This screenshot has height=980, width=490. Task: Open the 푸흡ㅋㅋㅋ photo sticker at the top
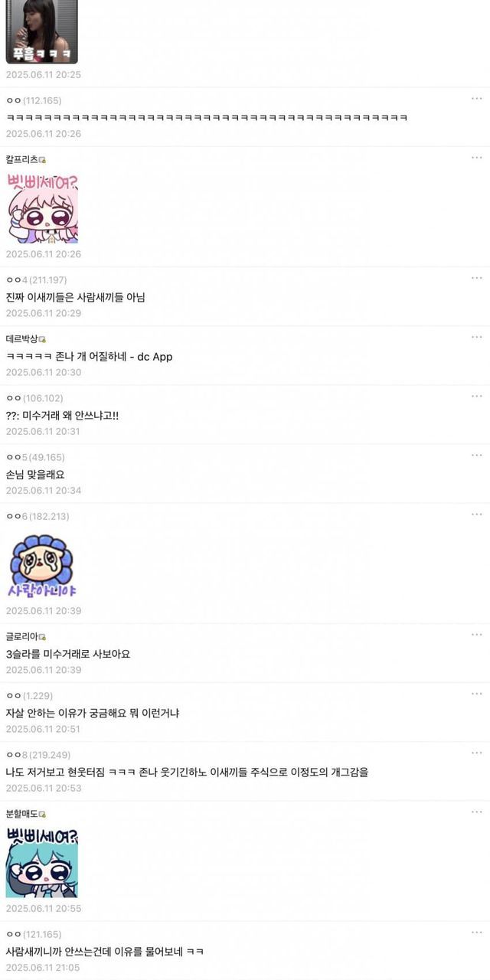click(x=41, y=31)
